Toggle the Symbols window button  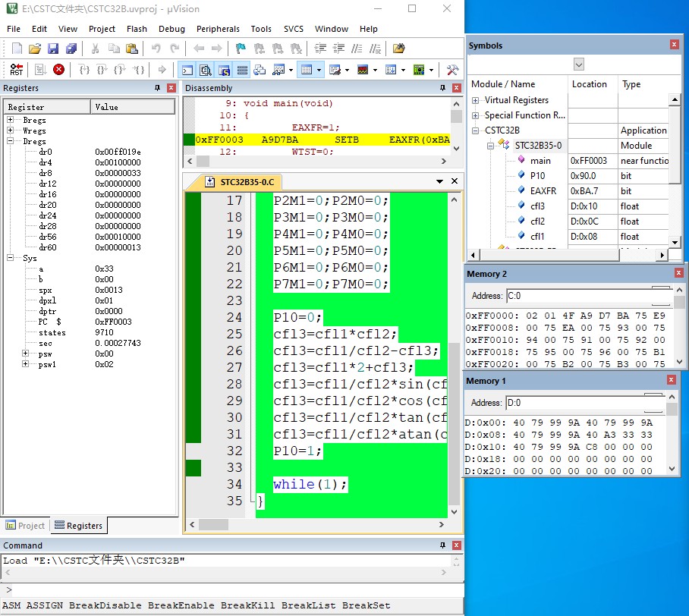tap(224, 70)
